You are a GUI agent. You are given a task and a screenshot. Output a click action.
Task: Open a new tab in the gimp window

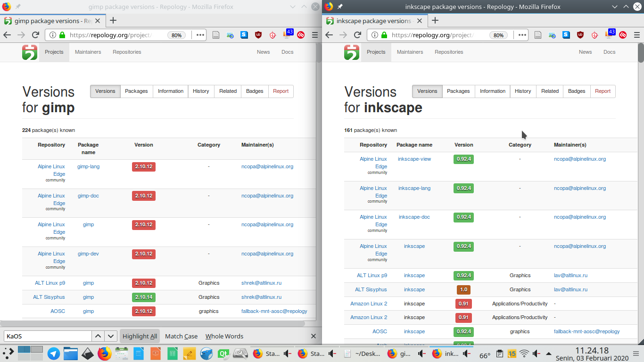pos(113,20)
